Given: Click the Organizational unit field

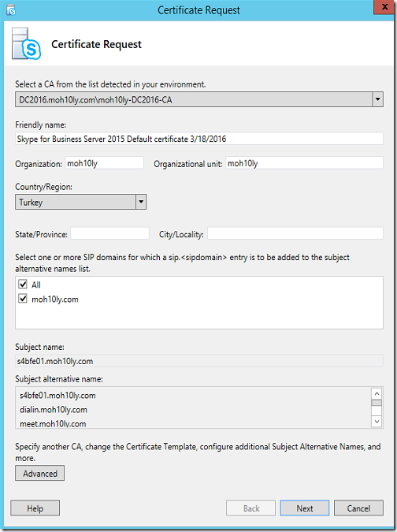Looking at the screenshot, I should click(x=305, y=163).
